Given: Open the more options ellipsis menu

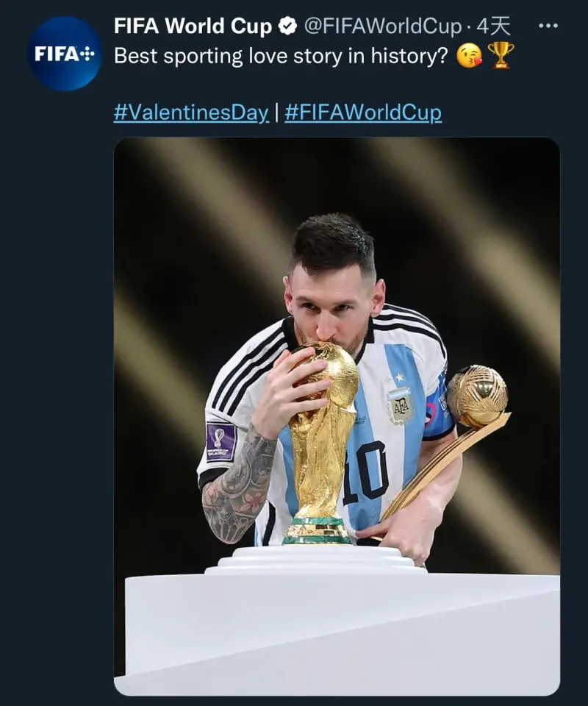Looking at the screenshot, I should point(548,26).
